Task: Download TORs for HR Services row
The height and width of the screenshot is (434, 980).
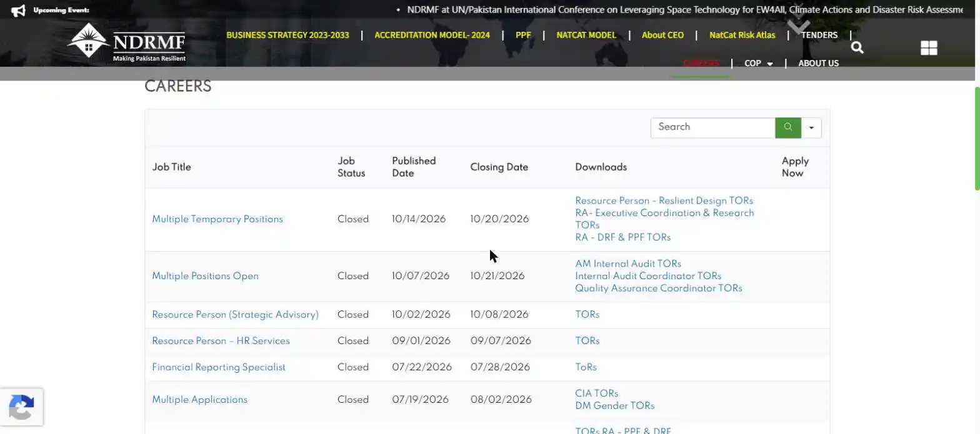Action: pyautogui.click(x=587, y=341)
